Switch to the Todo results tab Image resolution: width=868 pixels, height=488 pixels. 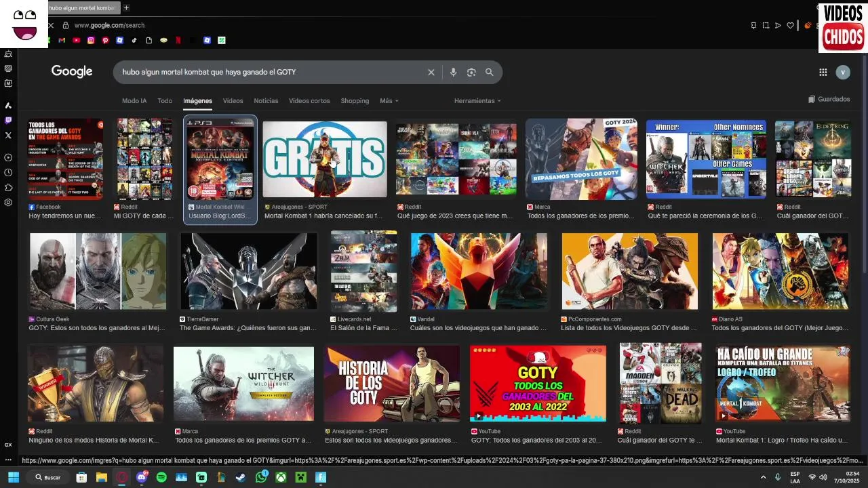[x=165, y=100]
